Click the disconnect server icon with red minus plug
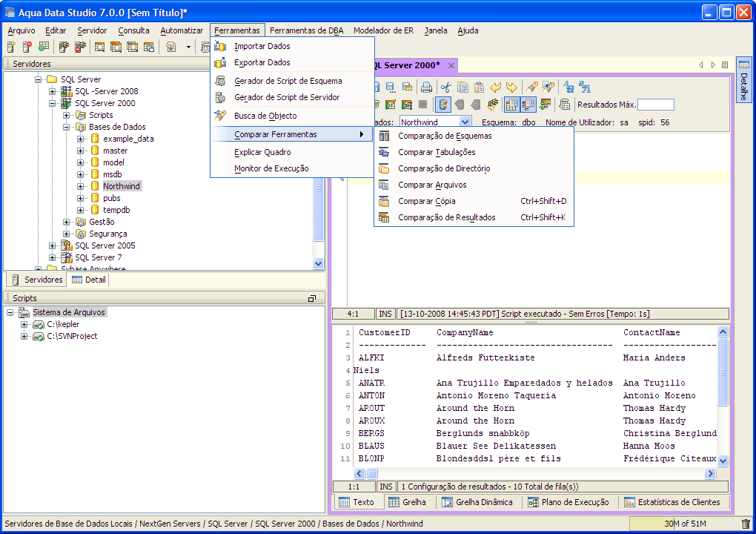Viewport: 756px width, 534px height. [x=80, y=47]
